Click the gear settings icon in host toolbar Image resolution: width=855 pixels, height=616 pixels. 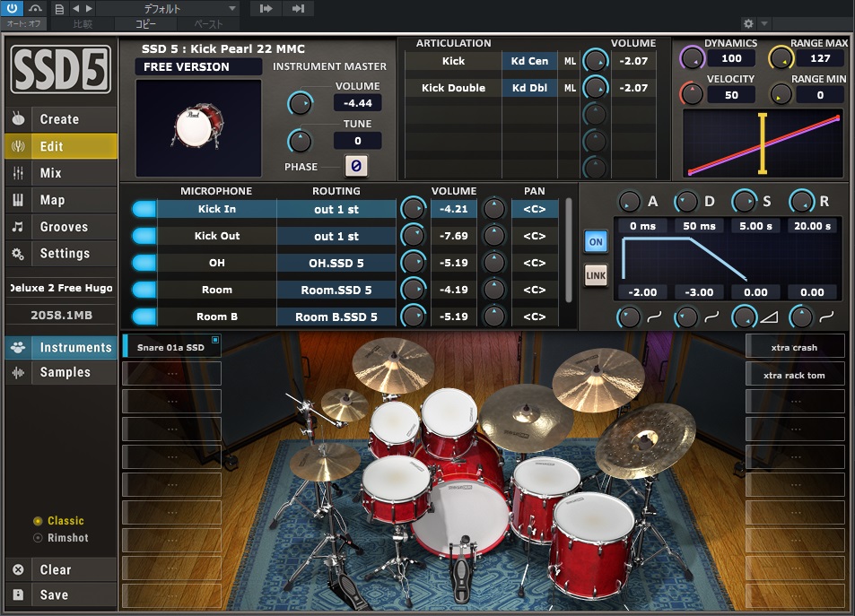pyautogui.click(x=748, y=23)
